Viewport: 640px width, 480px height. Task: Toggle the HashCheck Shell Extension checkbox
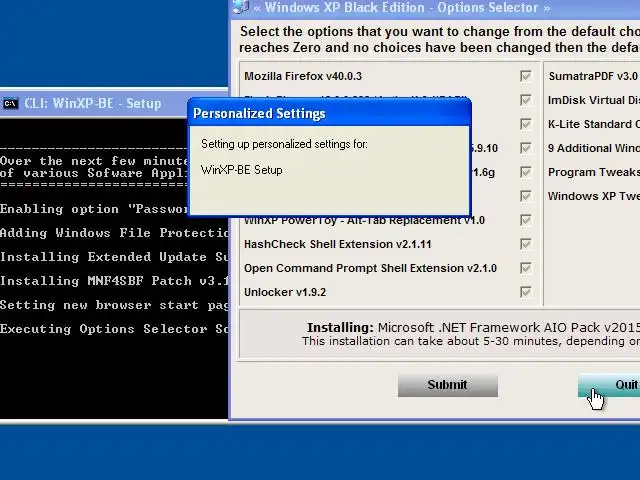(x=526, y=244)
